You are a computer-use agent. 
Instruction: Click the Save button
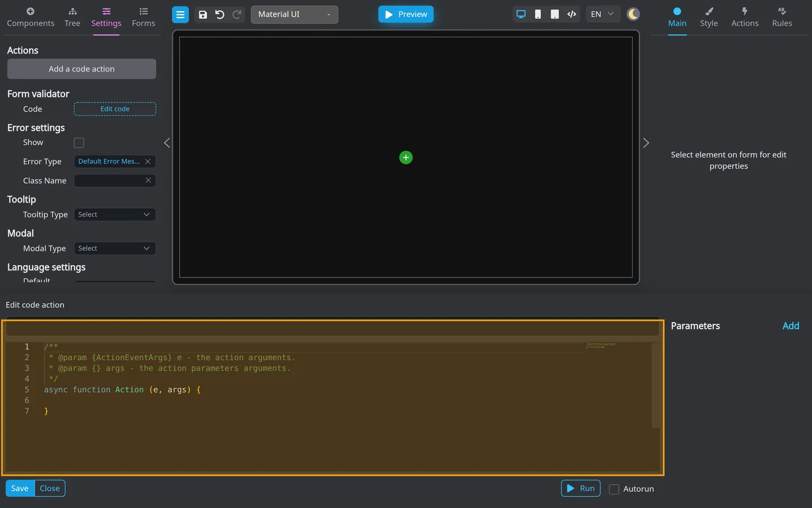[x=20, y=488]
